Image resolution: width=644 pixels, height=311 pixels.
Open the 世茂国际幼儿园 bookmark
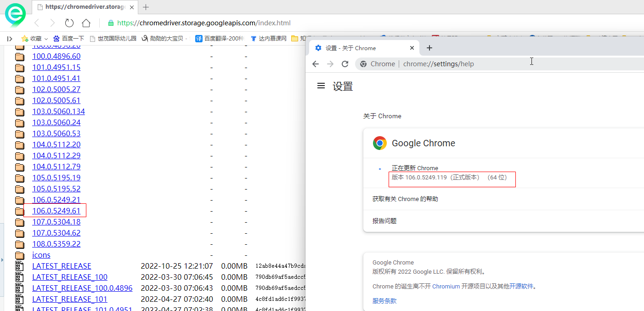pyautogui.click(x=113, y=39)
